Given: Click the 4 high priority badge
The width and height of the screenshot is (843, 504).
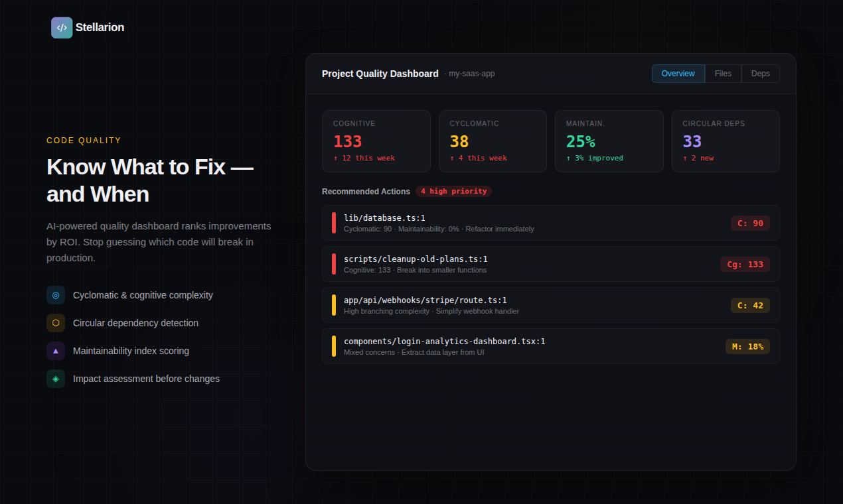Looking at the screenshot, I should tap(453, 191).
